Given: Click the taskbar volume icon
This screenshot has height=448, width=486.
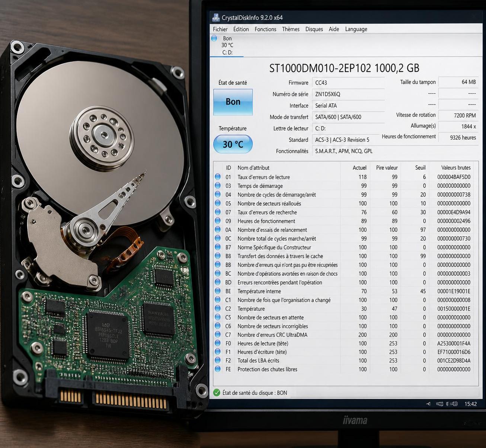Looking at the screenshot, I should tap(454, 404).
